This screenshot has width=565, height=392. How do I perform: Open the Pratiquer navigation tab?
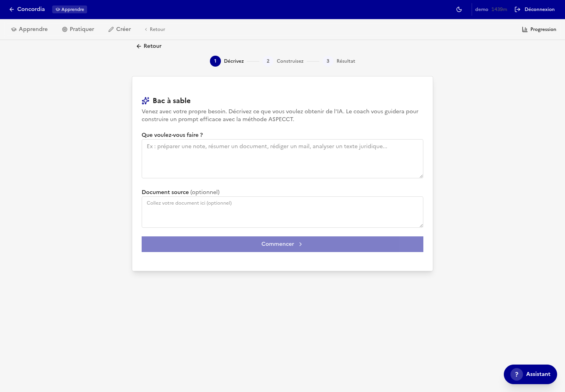click(x=78, y=29)
